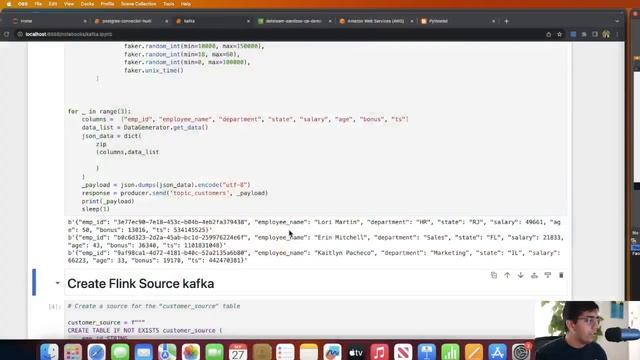This screenshot has height=360, width=640.
Task: Open Maps from the Dock
Action: (x=167, y=352)
